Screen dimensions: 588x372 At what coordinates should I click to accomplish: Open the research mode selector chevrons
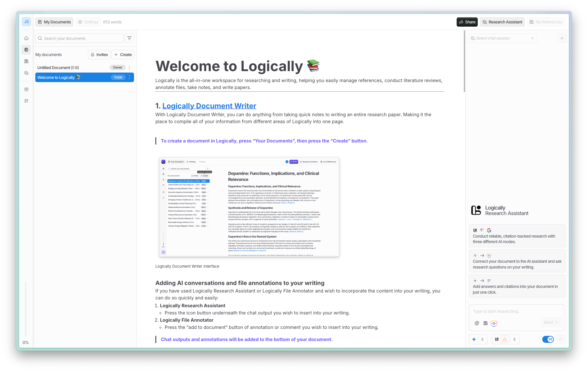pyautogui.click(x=514, y=339)
